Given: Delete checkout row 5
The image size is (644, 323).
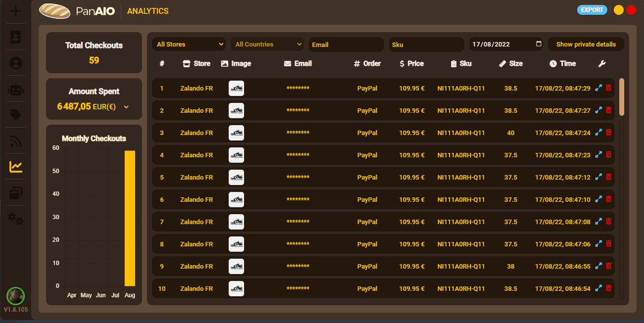Looking at the screenshot, I should coord(609,177).
